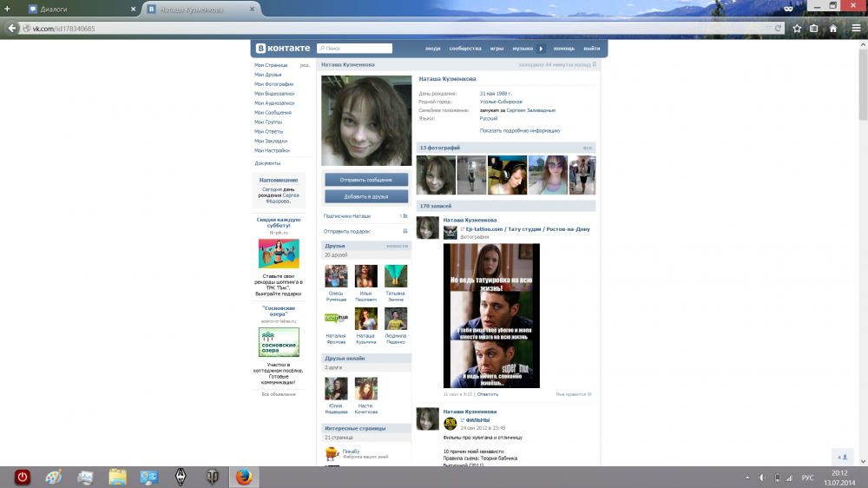Open bookmarks list icon in browser toolbar
This screenshot has height=488, width=868.
814,29
